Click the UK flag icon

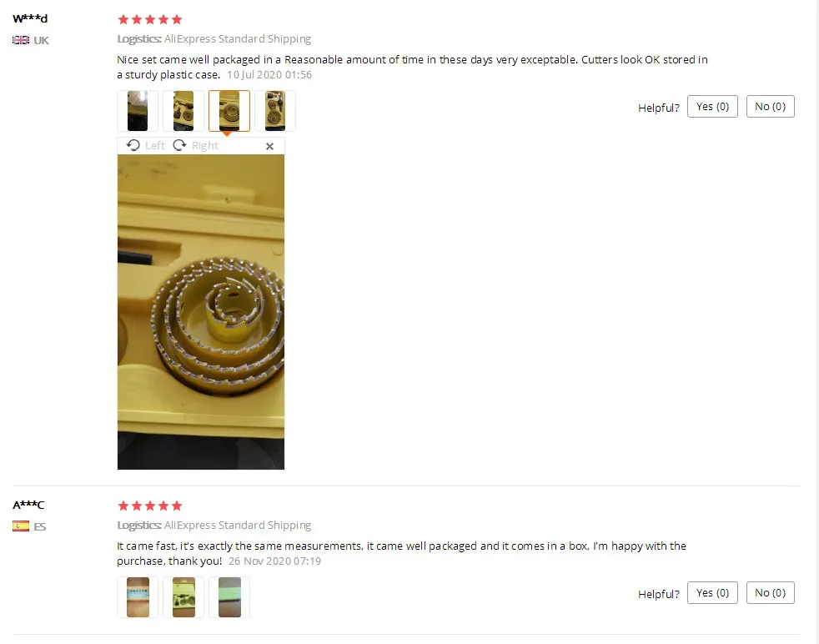coord(21,40)
